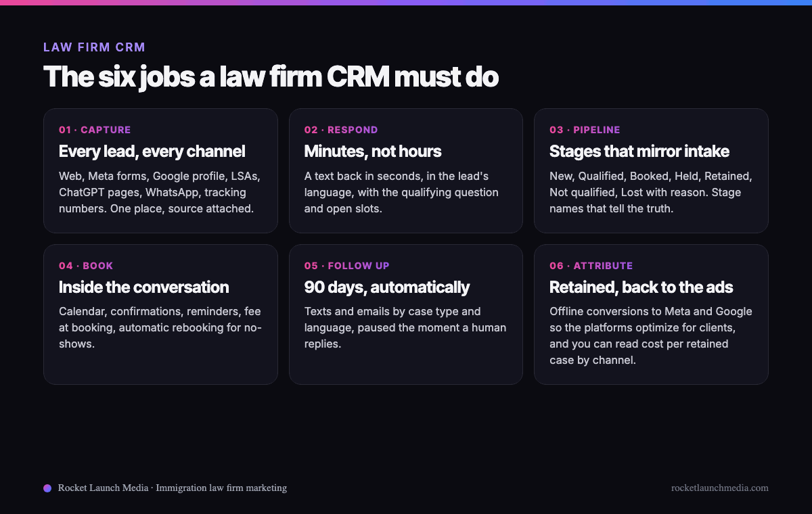Click the '04 · BOOK' label
Screen dimensions: 812x514
[86, 266]
